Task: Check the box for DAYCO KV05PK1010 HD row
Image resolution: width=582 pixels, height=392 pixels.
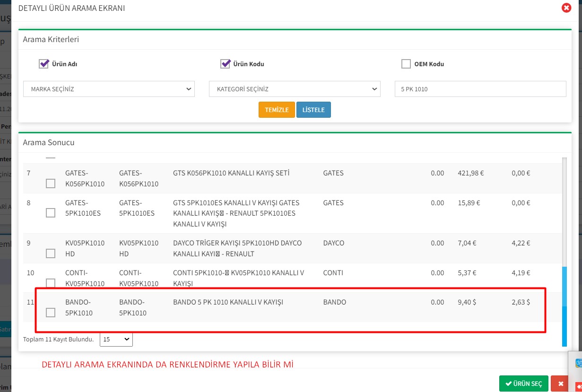Action: [x=51, y=253]
